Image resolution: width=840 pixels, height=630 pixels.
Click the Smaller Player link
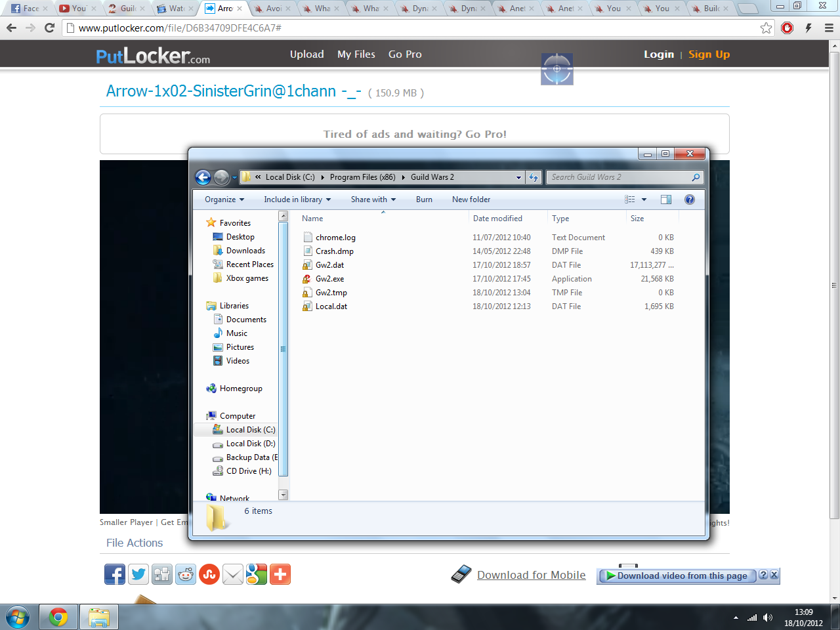(x=126, y=522)
